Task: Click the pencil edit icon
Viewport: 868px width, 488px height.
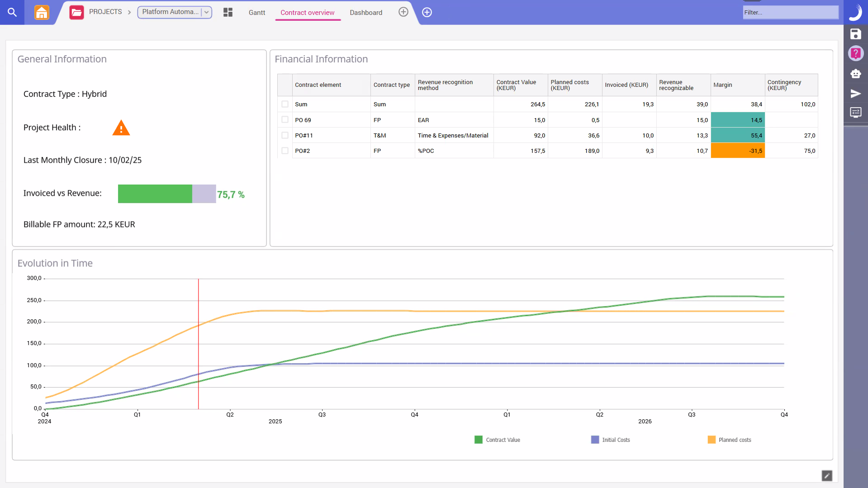Action: (x=827, y=475)
